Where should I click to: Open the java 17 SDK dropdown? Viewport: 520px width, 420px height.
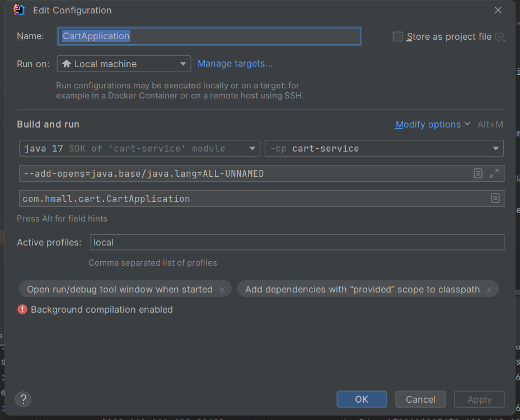(x=139, y=148)
